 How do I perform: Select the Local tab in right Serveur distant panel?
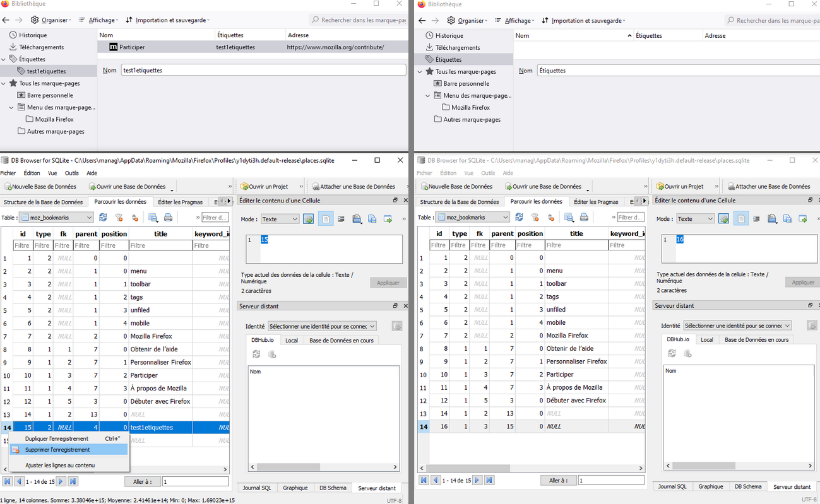[707, 339]
